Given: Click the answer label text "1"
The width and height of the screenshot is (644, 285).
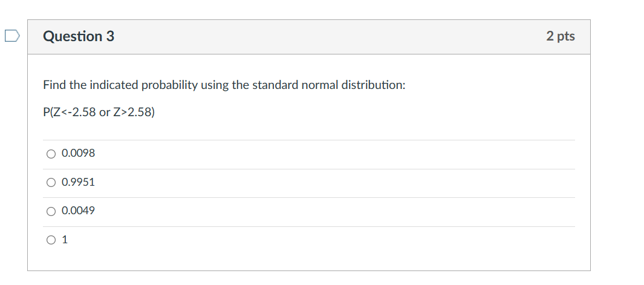Looking at the screenshot, I should [x=65, y=240].
